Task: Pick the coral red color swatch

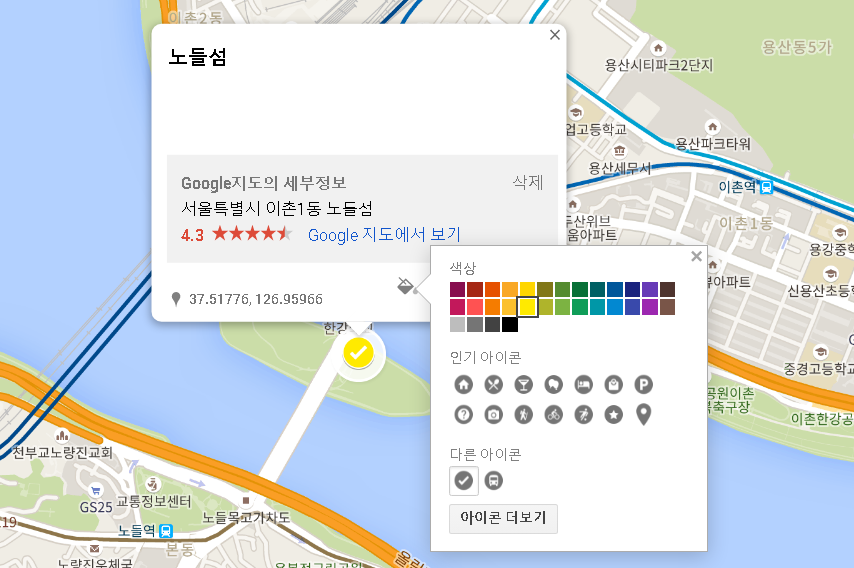Action: coord(475,307)
